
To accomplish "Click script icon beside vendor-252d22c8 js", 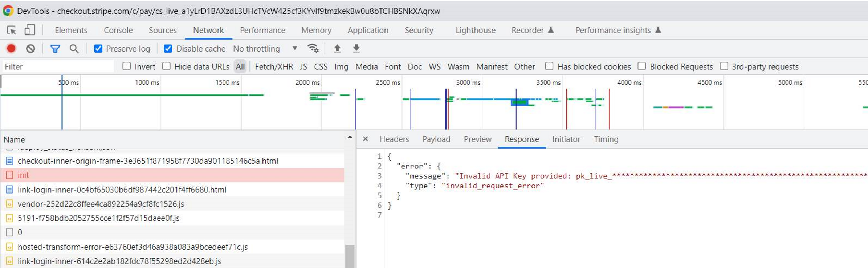I will point(9,204).
